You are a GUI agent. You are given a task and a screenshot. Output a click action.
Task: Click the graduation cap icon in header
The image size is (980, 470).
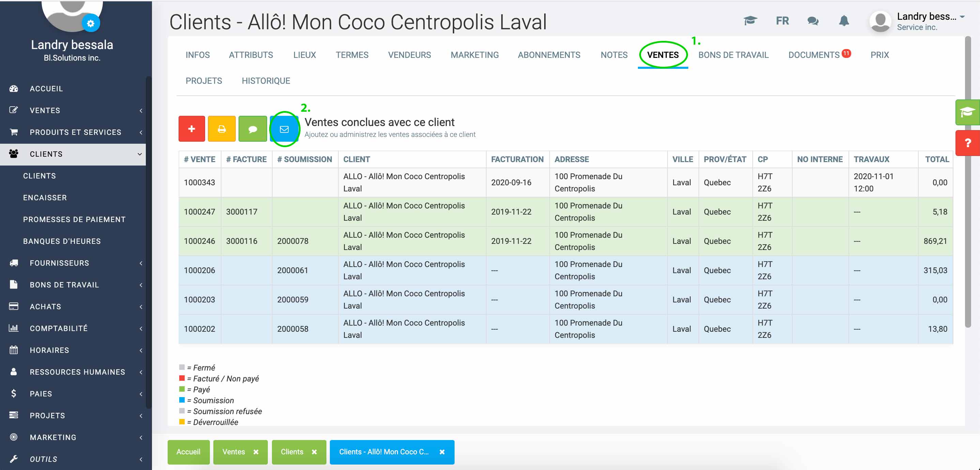click(x=750, y=21)
